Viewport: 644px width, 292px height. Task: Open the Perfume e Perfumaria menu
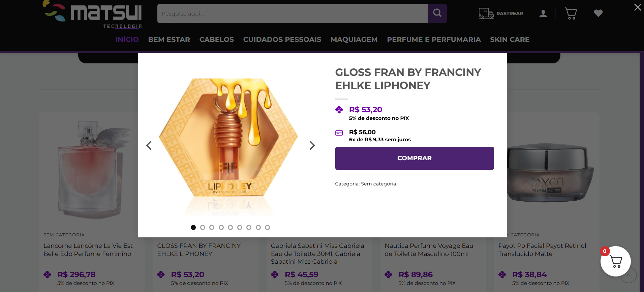coord(434,39)
